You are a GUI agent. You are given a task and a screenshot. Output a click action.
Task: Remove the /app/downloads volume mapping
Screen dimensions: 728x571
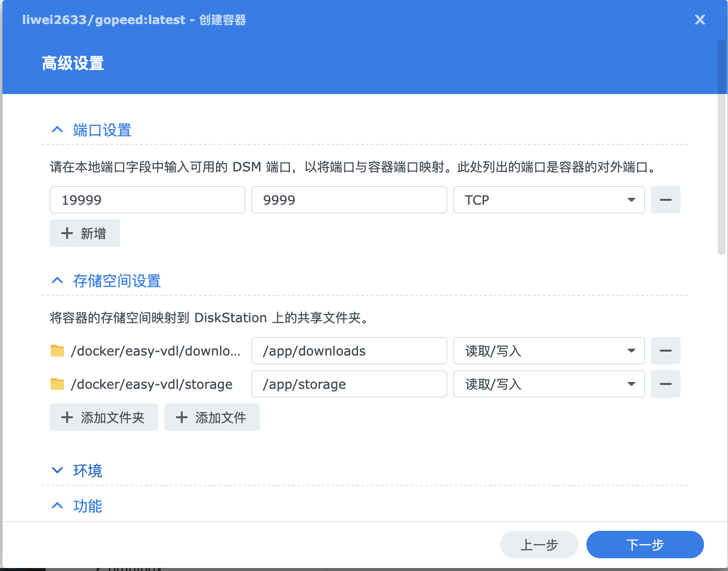(665, 351)
